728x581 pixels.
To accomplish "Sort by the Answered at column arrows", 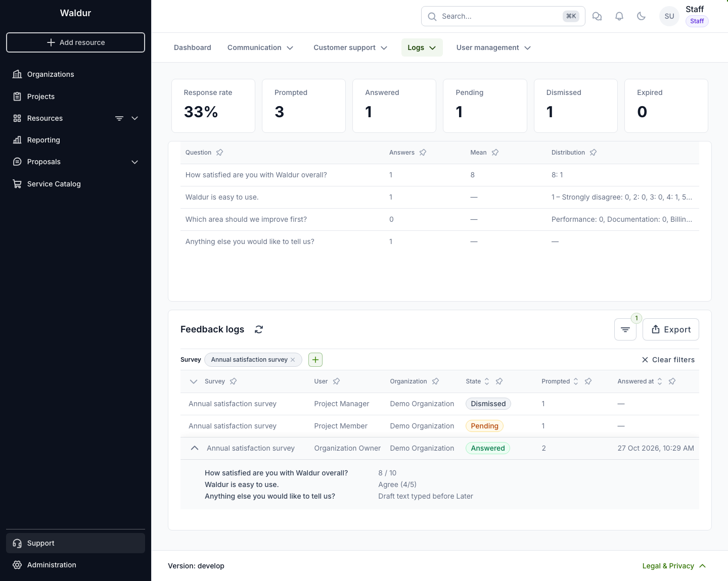I will (x=659, y=381).
